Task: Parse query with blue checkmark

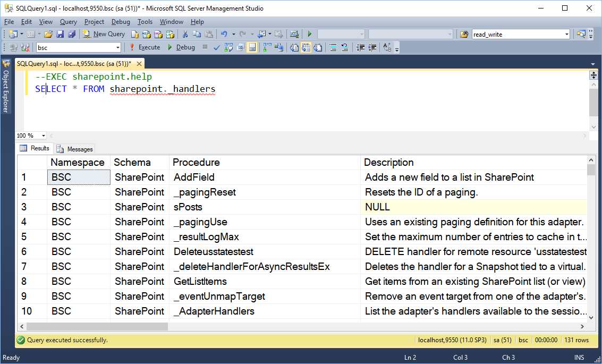Action: coord(217,47)
